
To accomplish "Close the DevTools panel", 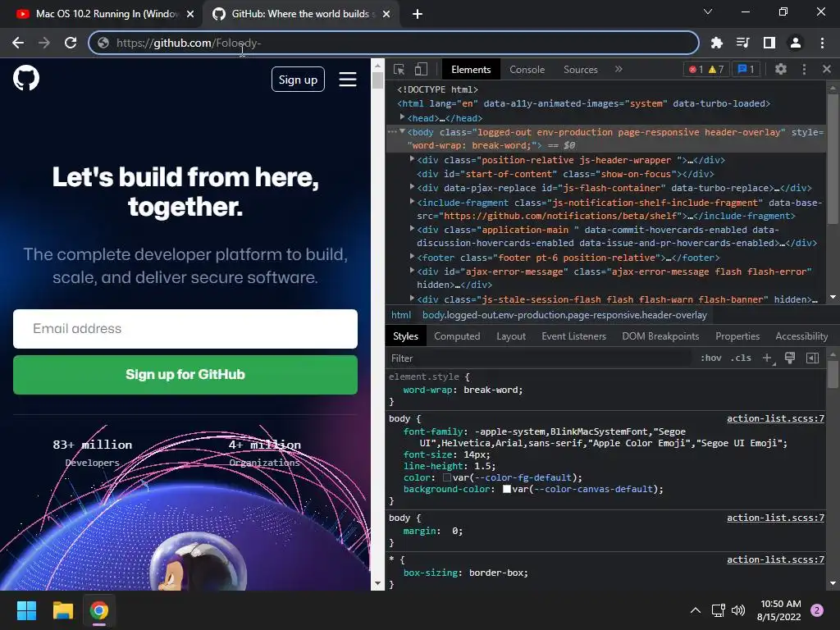I will coord(827,69).
